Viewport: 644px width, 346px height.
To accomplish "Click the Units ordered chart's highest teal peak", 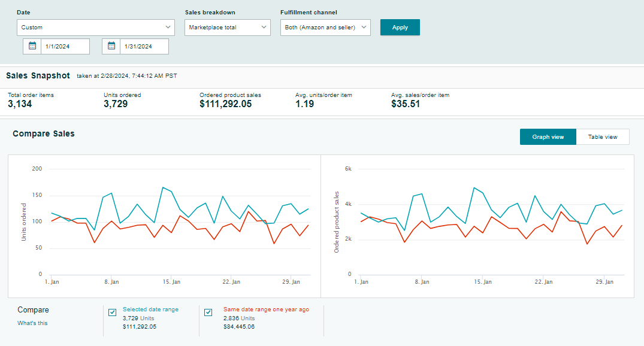I will pos(163,187).
